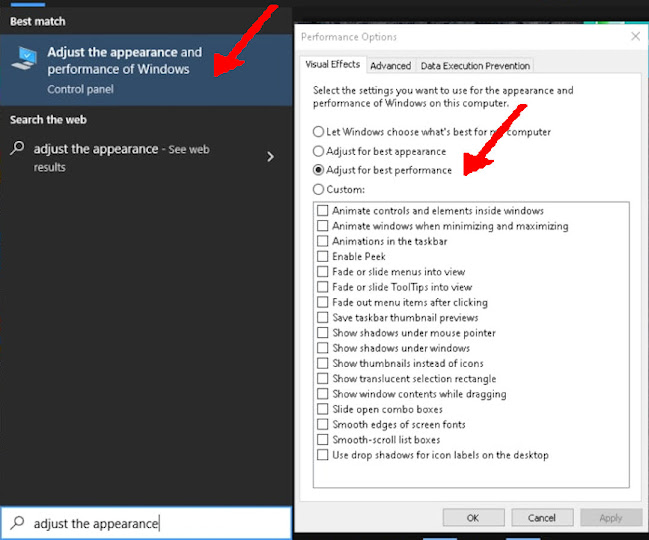Click the web search magnifier beside 'adjust the appearance'
Viewport: 649px width, 540px height.
coord(17,148)
